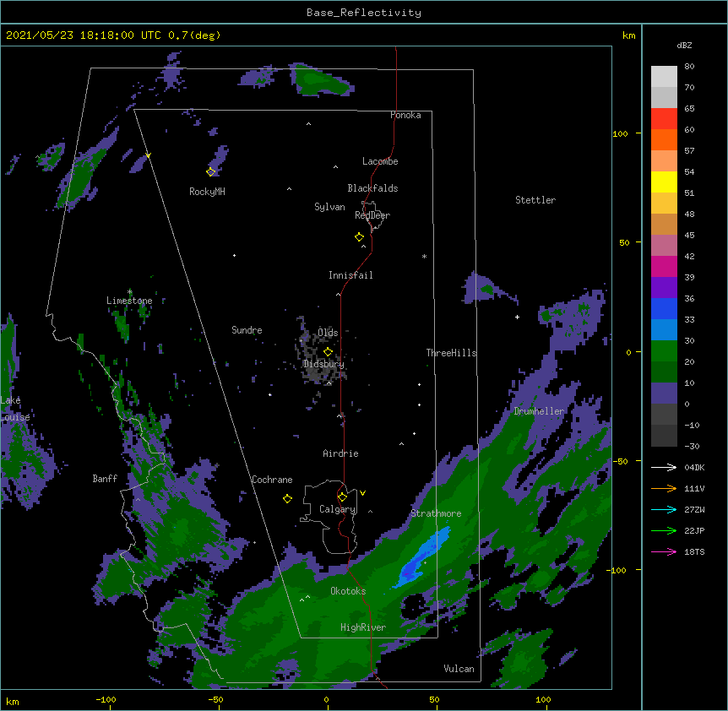Screen dimensions: 728x711
Task: Select the 54 dBZ yellow swatch
Action: [664, 182]
